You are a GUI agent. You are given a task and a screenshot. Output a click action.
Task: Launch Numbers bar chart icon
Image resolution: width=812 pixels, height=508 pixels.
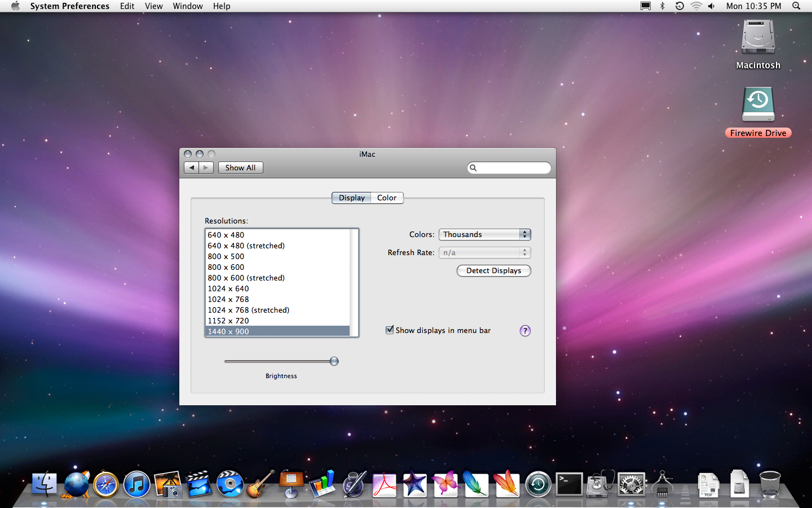[x=322, y=484]
